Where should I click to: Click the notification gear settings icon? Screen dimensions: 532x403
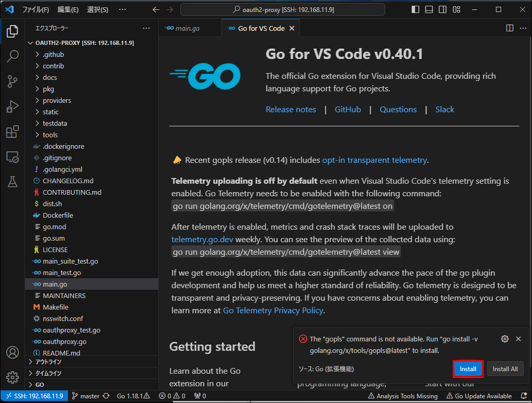(x=504, y=339)
